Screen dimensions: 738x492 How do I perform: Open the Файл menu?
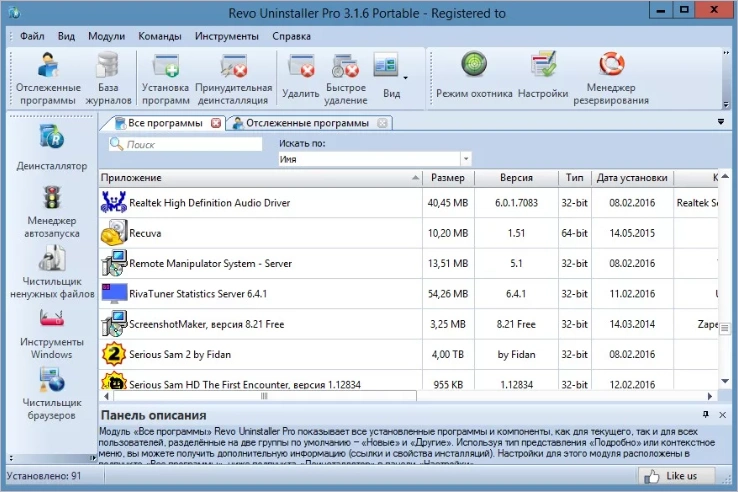(32, 36)
